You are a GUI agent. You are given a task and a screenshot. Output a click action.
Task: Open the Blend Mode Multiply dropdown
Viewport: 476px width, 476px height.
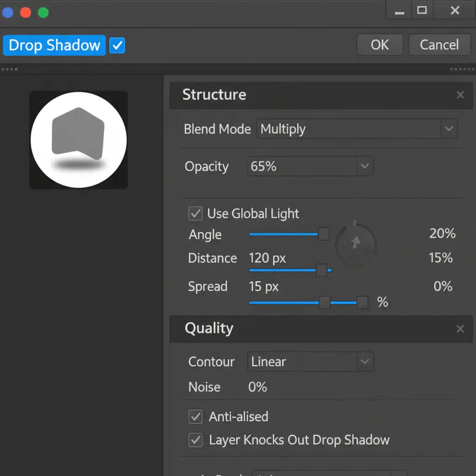coord(449,129)
